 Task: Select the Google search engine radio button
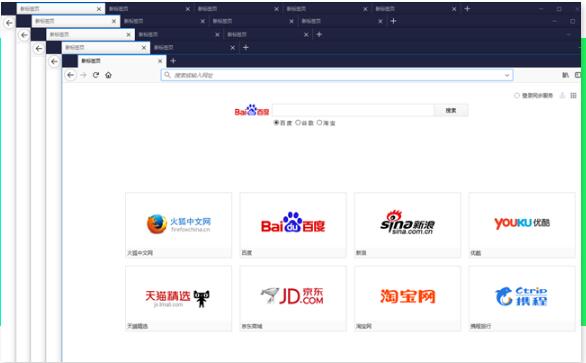click(x=298, y=123)
